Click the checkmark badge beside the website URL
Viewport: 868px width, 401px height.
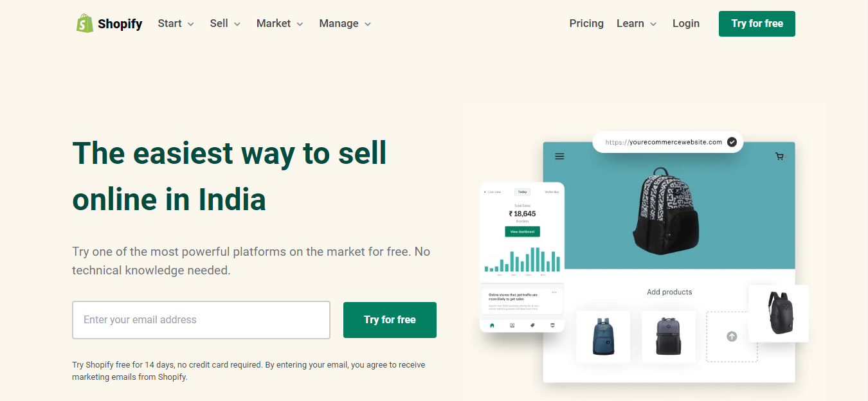732,142
